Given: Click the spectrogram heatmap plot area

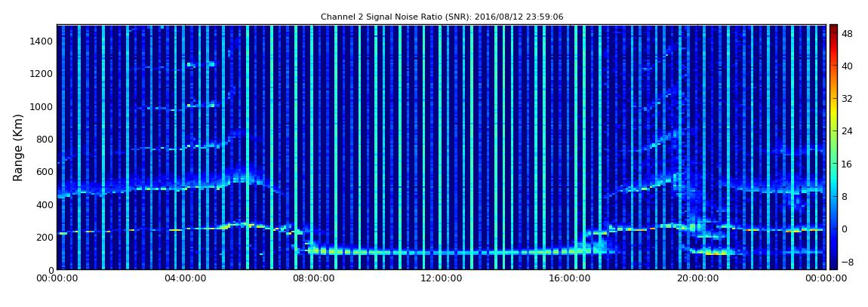Looking at the screenshot, I should click(x=442, y=147).
